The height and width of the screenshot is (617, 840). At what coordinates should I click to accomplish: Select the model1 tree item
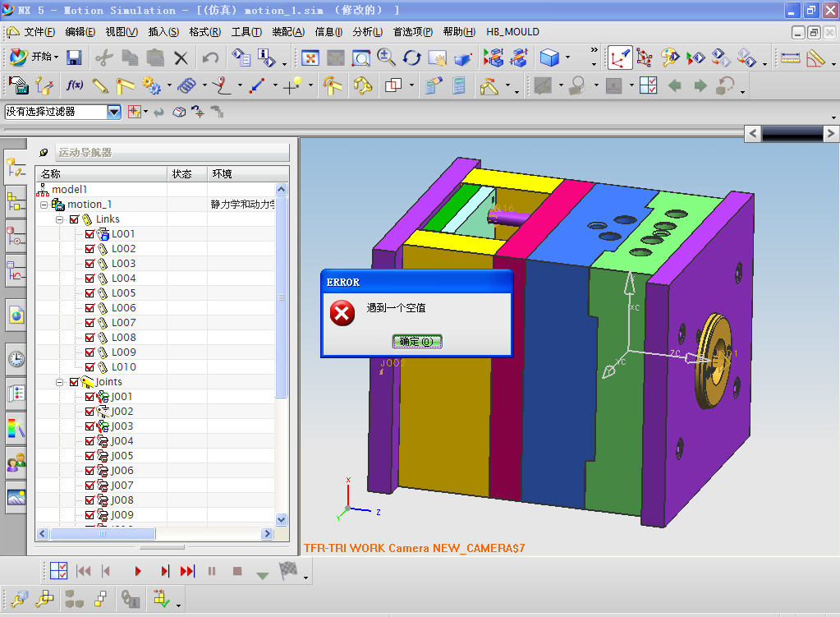(69, 189)
